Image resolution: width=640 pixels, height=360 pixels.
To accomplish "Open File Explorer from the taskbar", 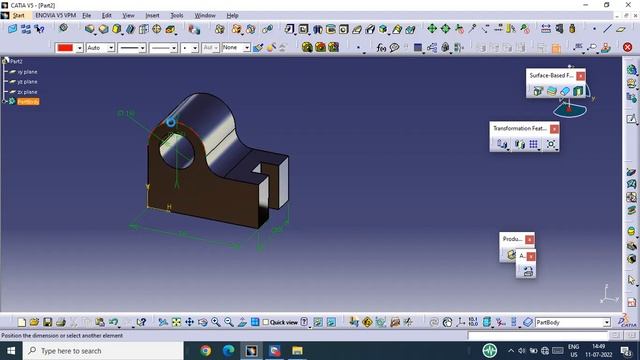I will 297,351.
